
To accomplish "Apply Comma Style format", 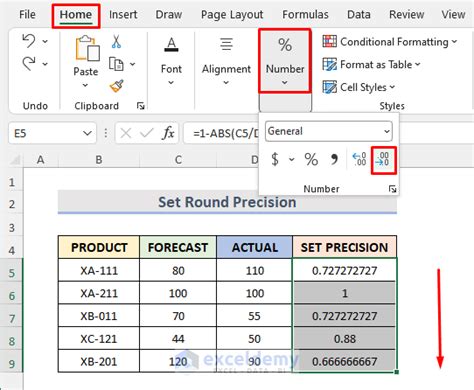I will 334,160.
